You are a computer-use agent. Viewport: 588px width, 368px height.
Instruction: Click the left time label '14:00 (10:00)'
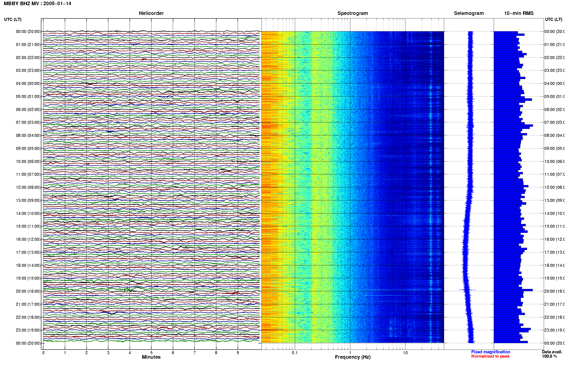click(28, 213)
